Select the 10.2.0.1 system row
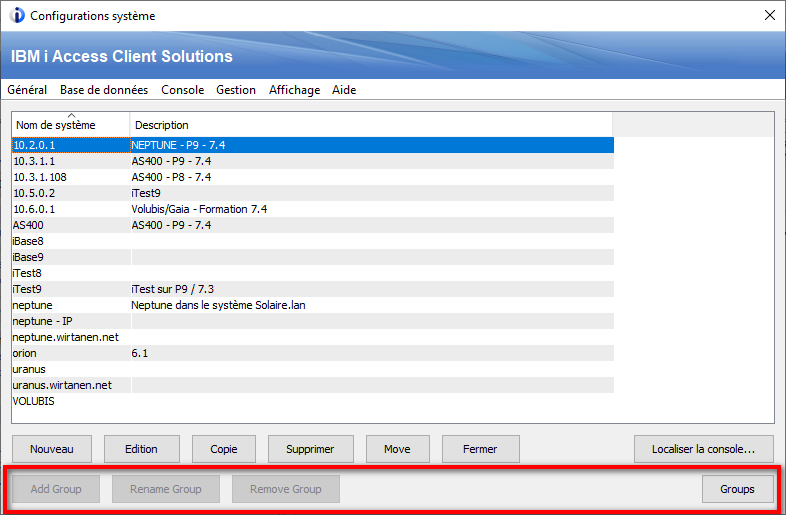Image resolution: width=786 pixels, height=515 pixels. pyautogui.click(x=313, y=145)
